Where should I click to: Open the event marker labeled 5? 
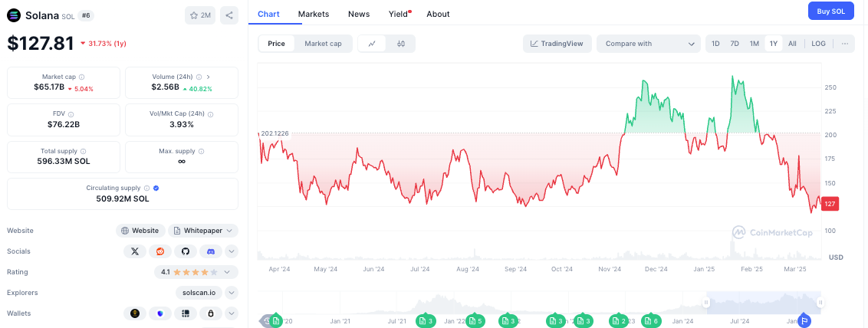coord(475,321)
